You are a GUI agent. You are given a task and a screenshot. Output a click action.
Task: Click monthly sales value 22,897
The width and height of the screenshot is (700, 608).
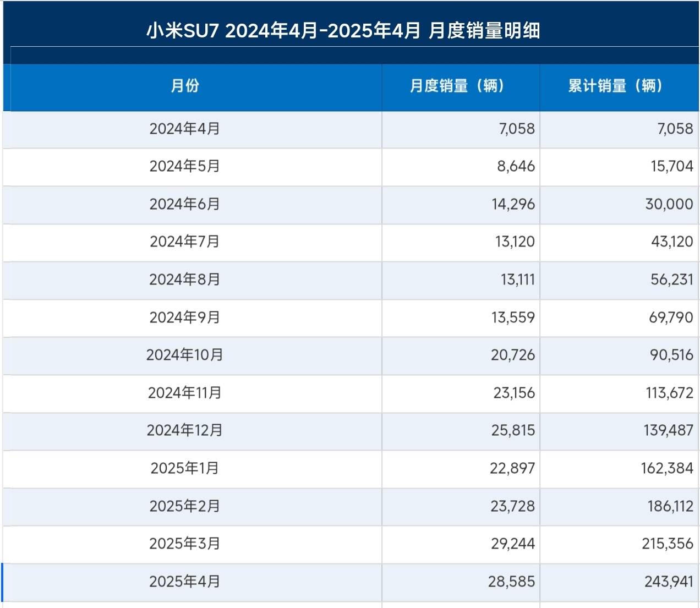point(512,468)
